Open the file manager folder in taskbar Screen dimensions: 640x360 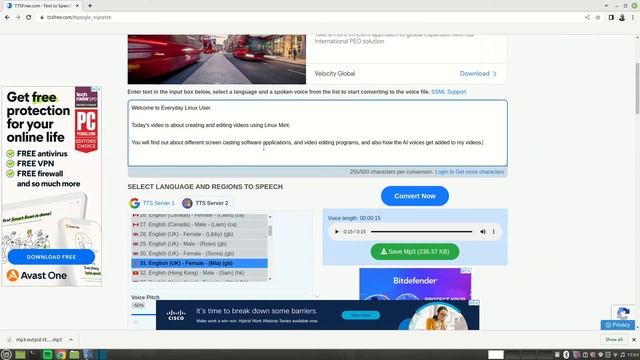(74, 355)
